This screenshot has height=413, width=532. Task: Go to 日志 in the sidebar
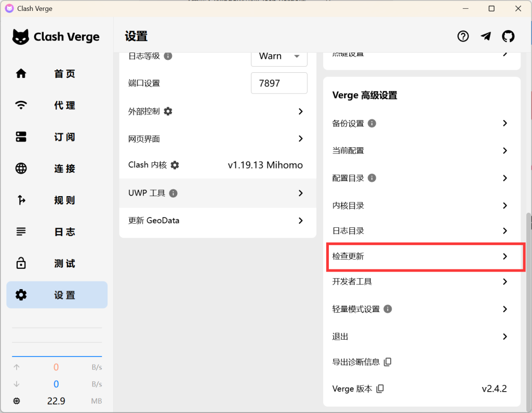coord(57,231)
